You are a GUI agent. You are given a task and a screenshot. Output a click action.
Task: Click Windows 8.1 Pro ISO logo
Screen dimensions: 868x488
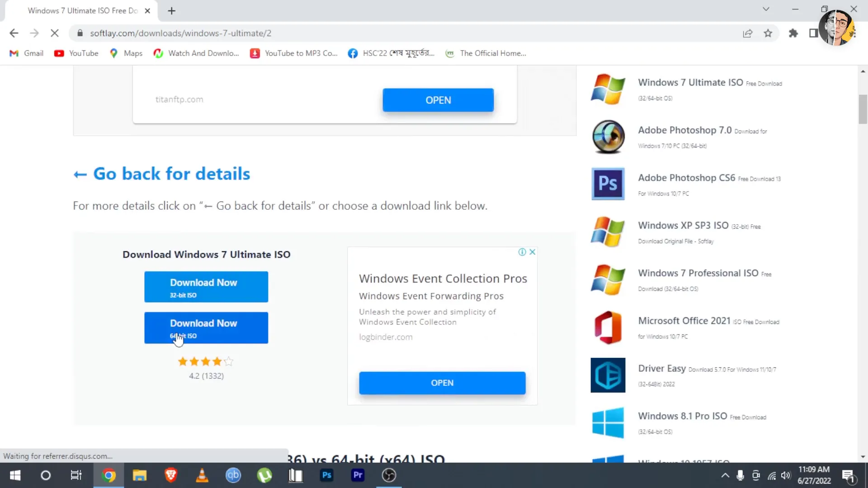pos(608,423)
